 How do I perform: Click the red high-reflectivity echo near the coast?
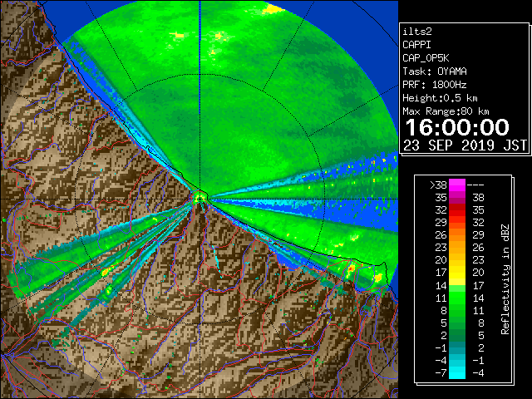(351, 268)
